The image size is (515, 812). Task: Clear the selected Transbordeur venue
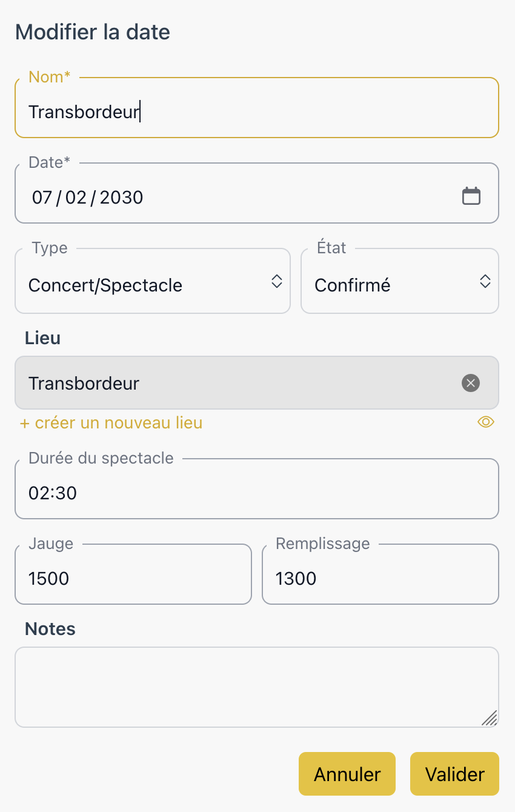coord(471,383)
